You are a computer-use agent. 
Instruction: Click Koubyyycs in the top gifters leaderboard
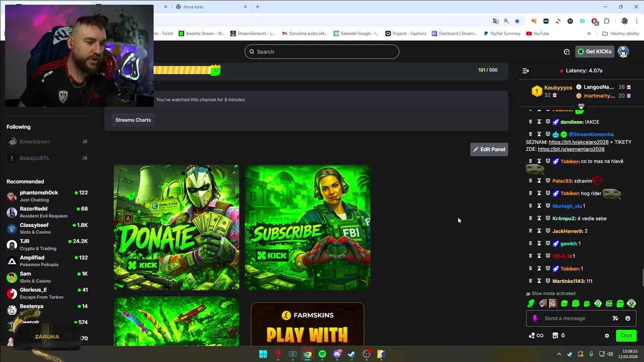558,87
